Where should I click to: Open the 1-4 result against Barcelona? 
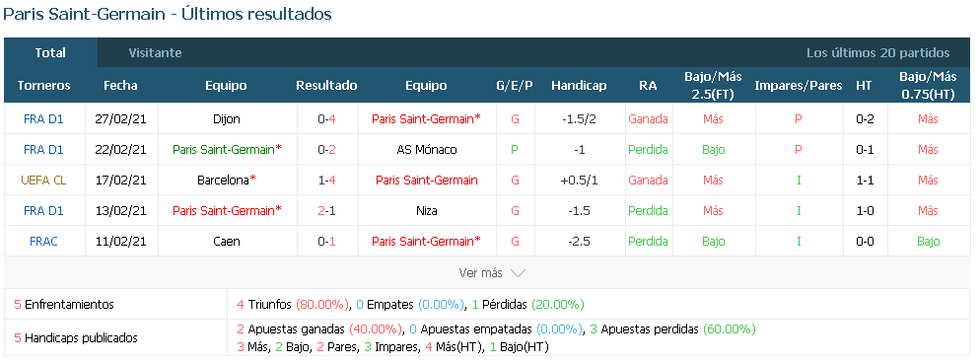(326, 181)
